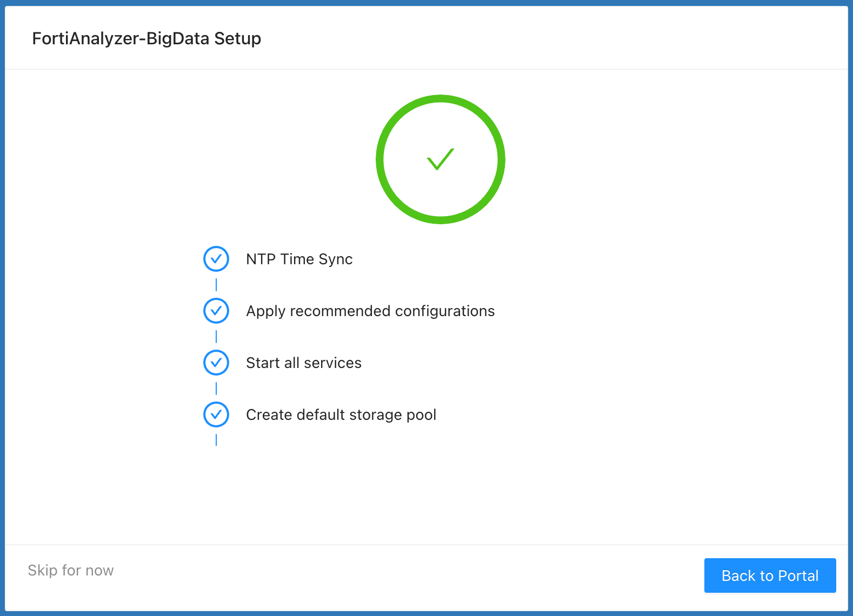
Task: Click the Start all services check icon
Action: click(216, 363)
